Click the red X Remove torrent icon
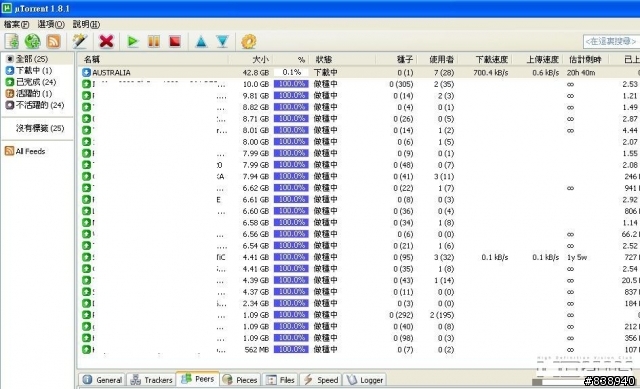The width and height of the screenshot is (640, 389). (106, 41)
